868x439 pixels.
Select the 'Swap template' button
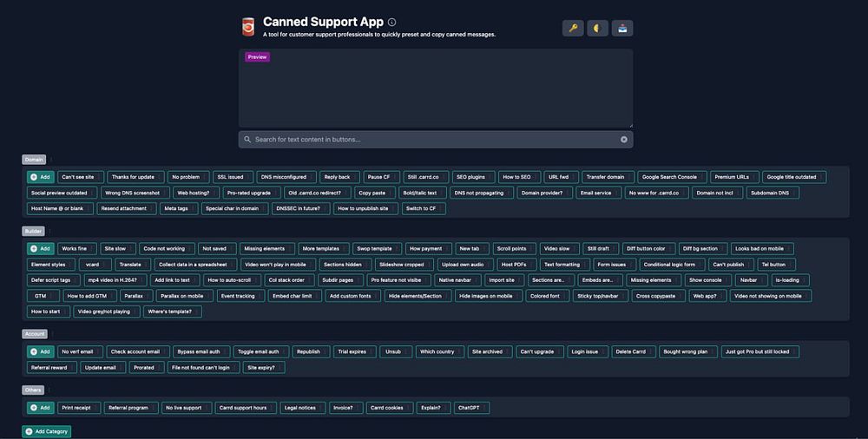[377, 248]
